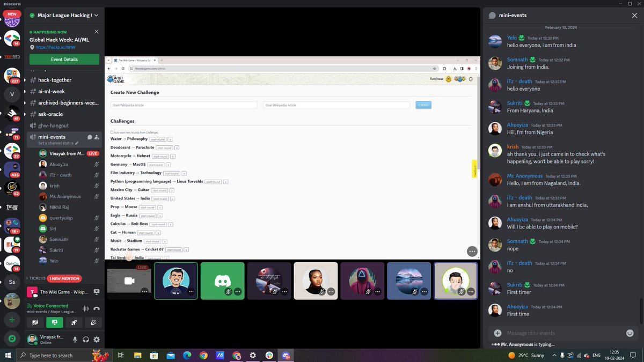
Task: Open the soundboard button
Action: pyautogui.click(x=93, y=322)
